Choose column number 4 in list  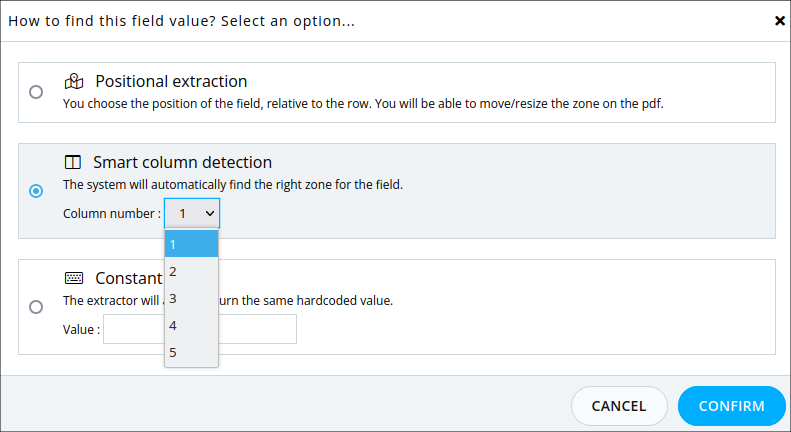coord(191,326)
